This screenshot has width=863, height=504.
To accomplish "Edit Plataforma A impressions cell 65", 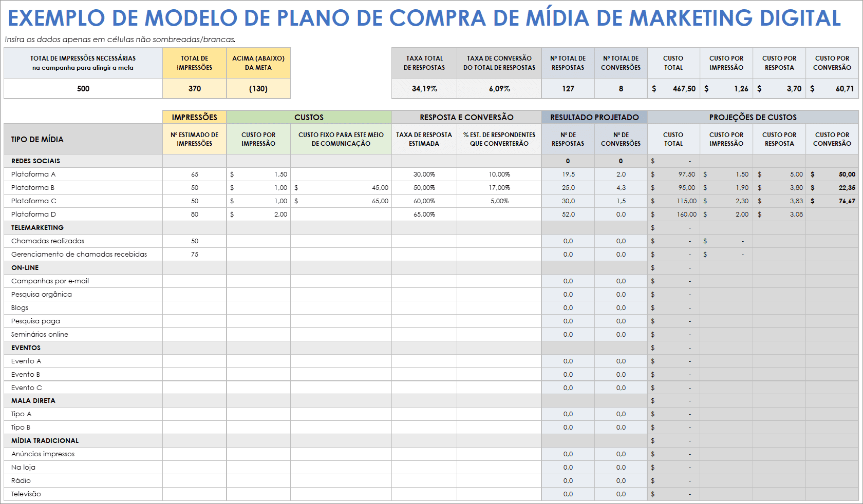I will (x=195, y=175).
